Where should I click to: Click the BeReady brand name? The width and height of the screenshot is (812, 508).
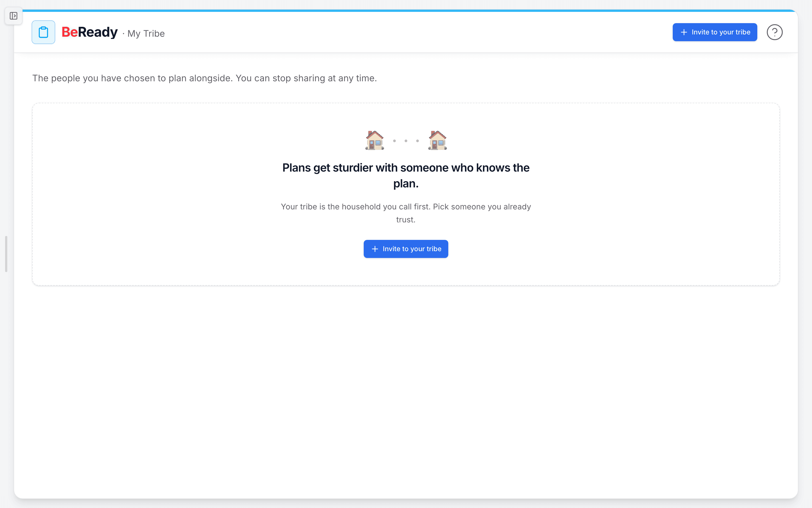pos(90,32)
